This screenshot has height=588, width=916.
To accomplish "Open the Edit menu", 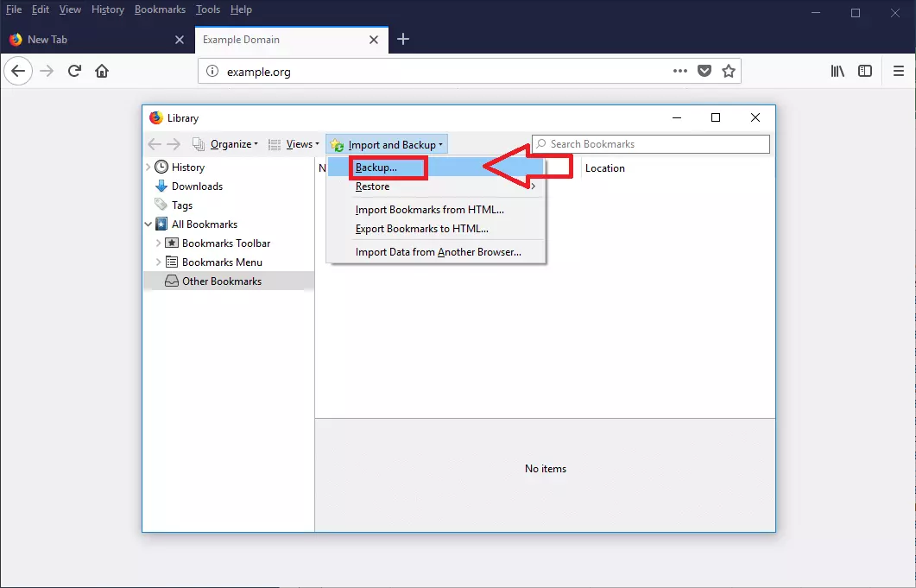I will (41, 10).
